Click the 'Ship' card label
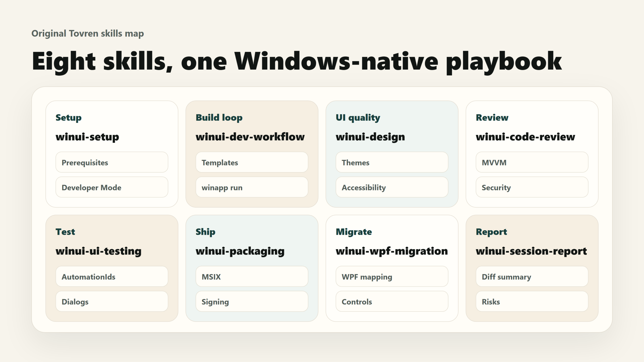 point(205,232)
